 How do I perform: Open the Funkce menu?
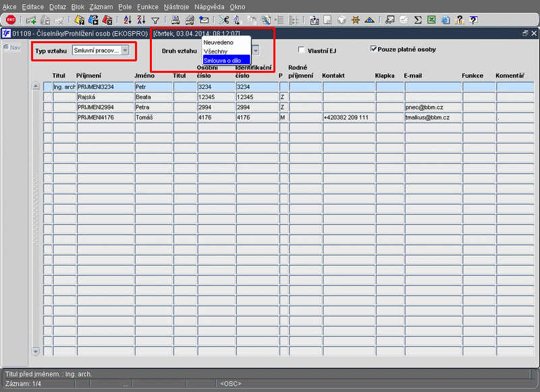click(x=148, y=7)
